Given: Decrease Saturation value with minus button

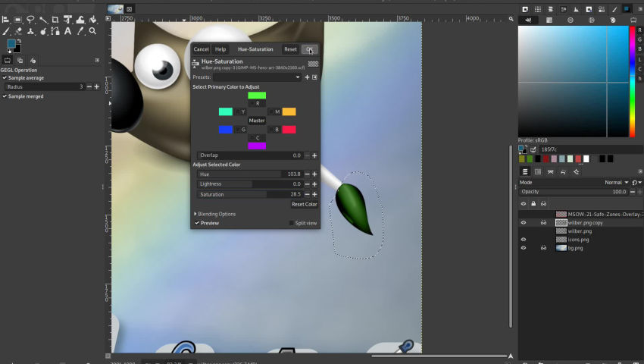Looking at the screenshot, I should pos(307,194).
